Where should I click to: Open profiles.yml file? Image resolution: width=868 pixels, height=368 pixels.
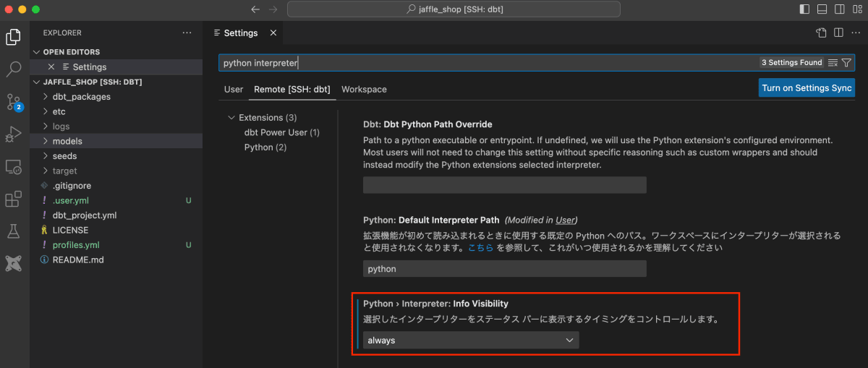tap(116, 244)
